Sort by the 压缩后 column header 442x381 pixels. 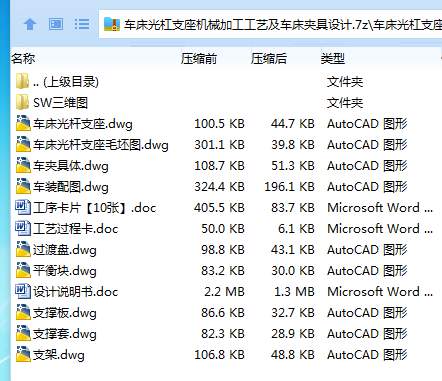(269, 59)
